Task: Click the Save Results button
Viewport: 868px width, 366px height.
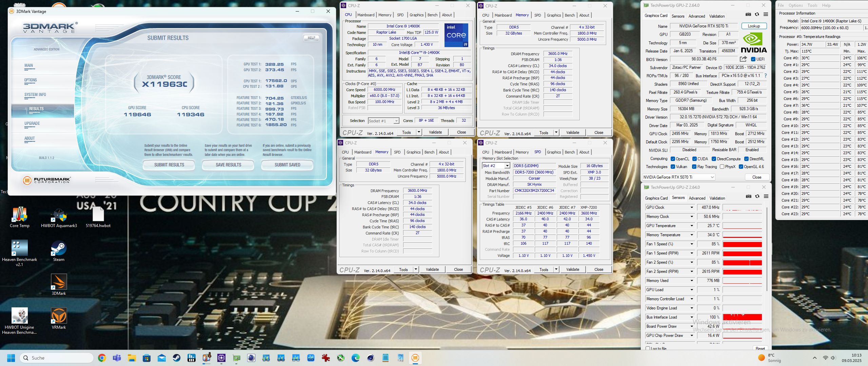Action: 229,165
